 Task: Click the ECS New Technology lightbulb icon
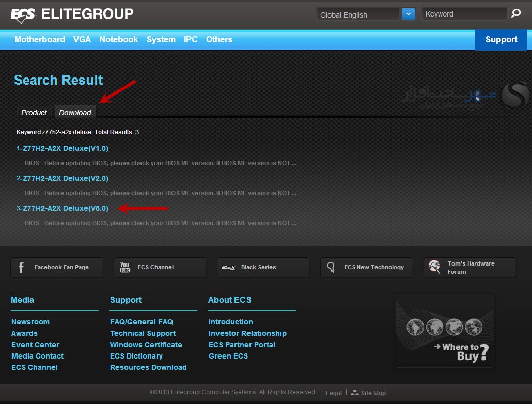coord(331,268)
